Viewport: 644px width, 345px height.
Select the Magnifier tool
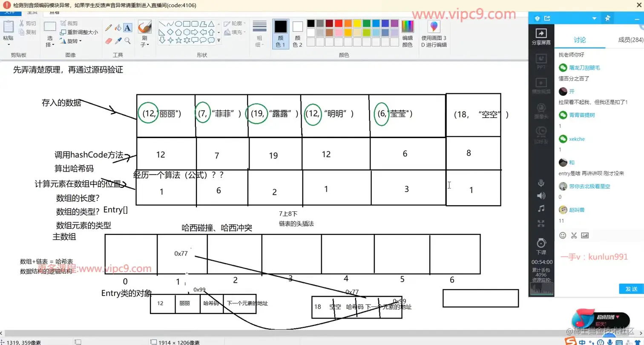[x=128, y=41]
